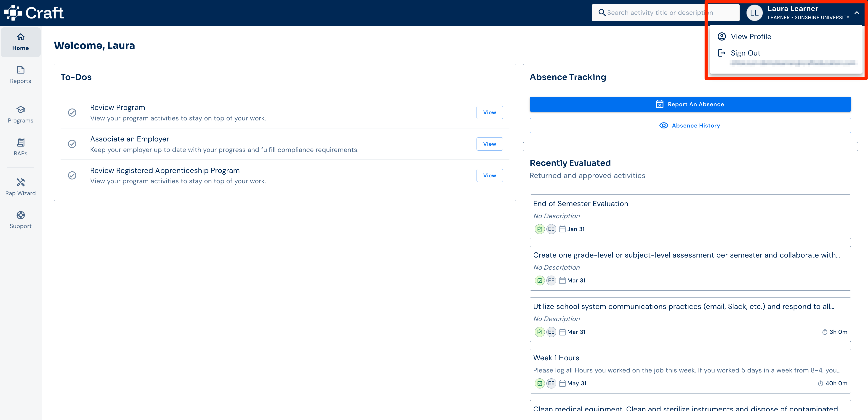Click calendar icon beside Jan 31

click(562, 229)
